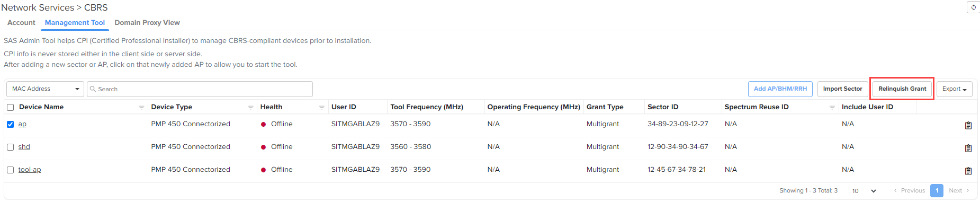The height and width of the screenshot is (201, 980).
Task: Open clipboard icon for shd row
Action: (968, 148)
